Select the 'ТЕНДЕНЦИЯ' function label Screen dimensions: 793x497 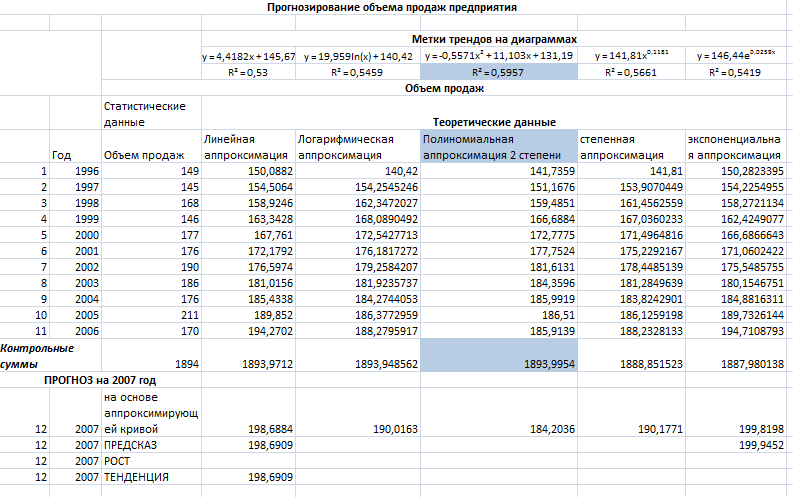point(136,477)
